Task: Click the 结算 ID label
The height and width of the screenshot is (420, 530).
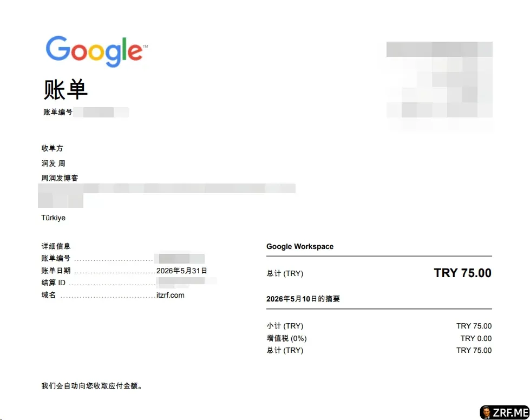Action: 54,283
